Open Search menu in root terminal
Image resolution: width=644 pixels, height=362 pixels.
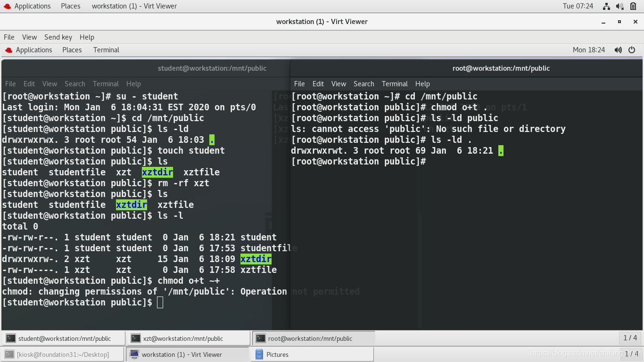pos(364,84)
